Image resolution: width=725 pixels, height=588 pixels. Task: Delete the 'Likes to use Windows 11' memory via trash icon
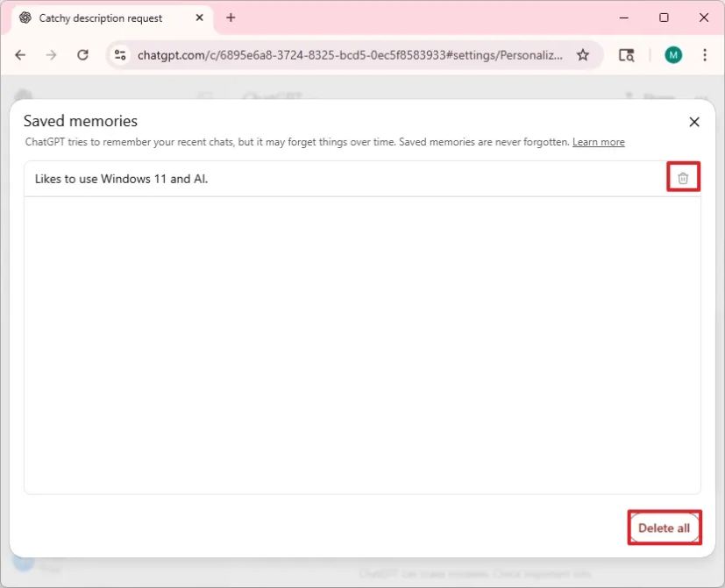click(683, 178)
